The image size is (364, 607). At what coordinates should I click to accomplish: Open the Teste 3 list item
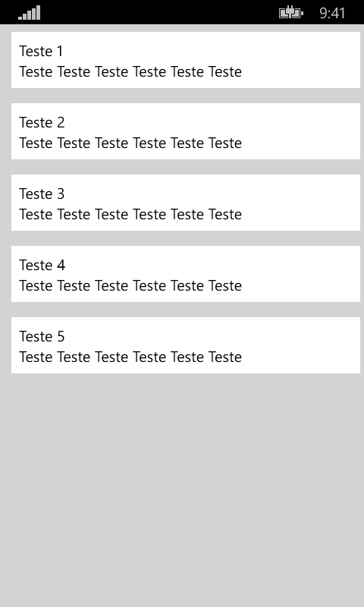pos(186,203)
